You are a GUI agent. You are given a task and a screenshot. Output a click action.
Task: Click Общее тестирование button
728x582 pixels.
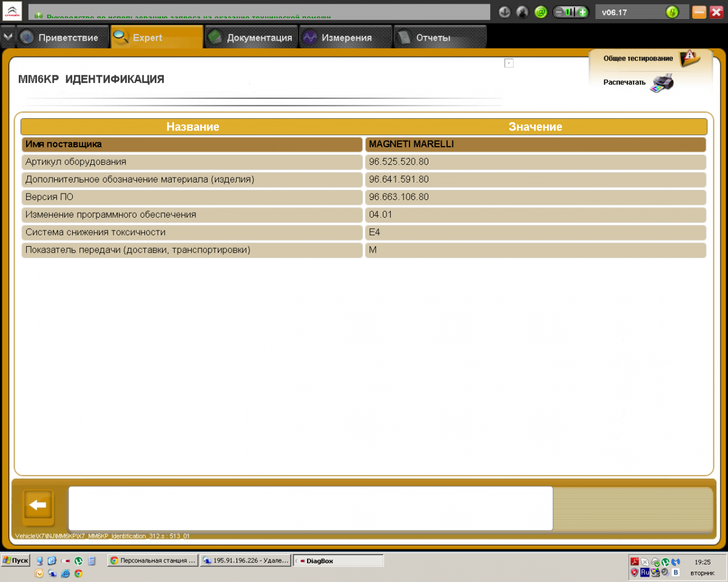tap(638, 58)
